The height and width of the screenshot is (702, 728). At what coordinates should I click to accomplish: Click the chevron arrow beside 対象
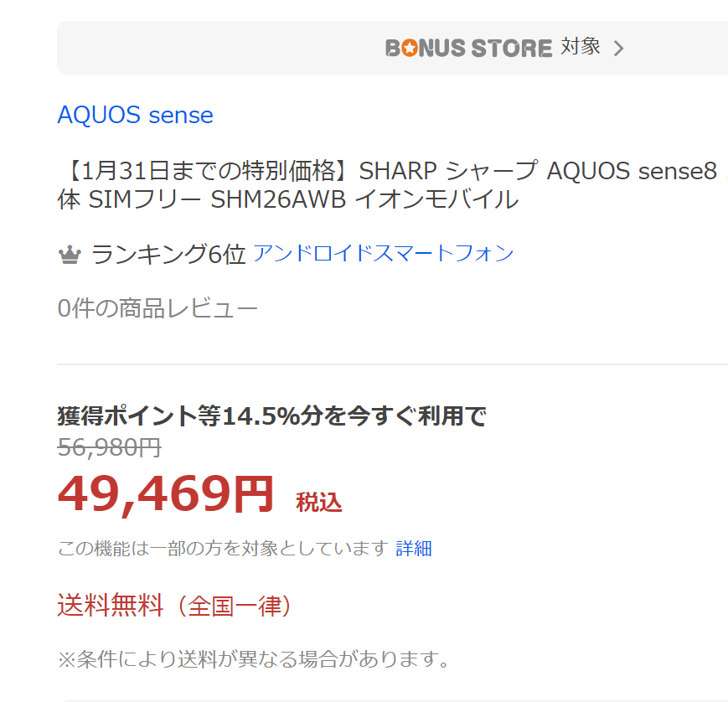tap(619, 49)
